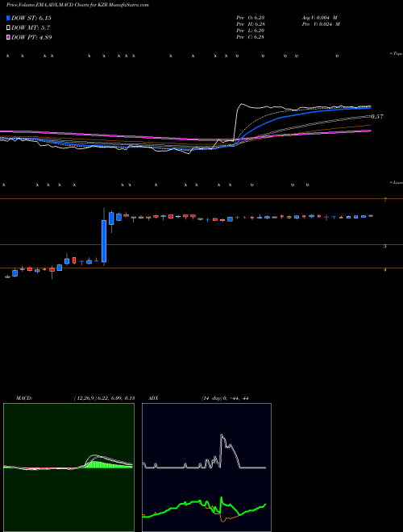The image size is (403, 532).
Task: Click the chart title text for KZR
Action: [77, 5]
